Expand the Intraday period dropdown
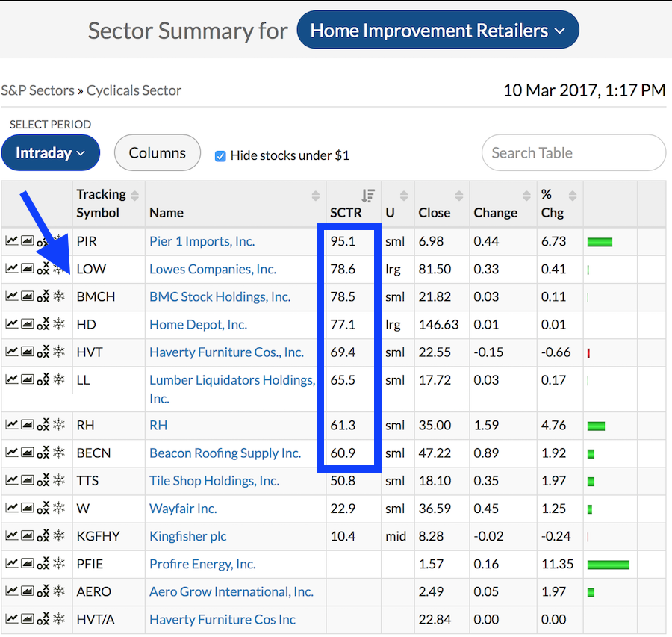This screenshot has height=637, width=672. [x=51, y=153]
